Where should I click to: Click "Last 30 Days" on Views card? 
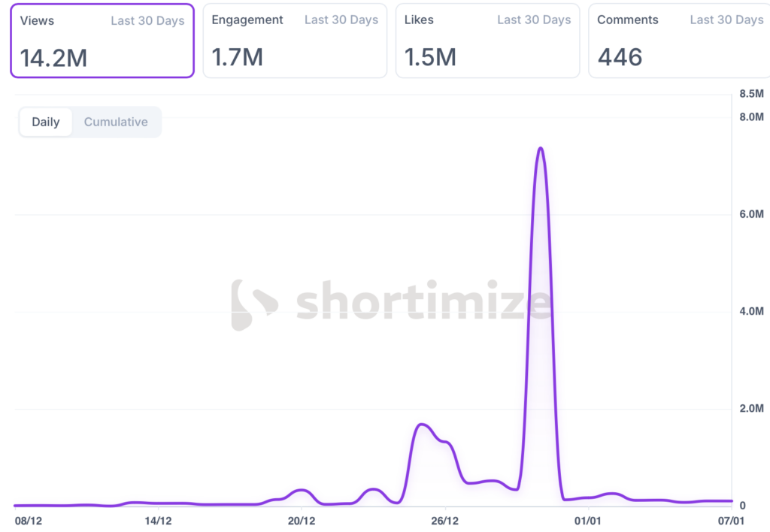click(147, 20)
